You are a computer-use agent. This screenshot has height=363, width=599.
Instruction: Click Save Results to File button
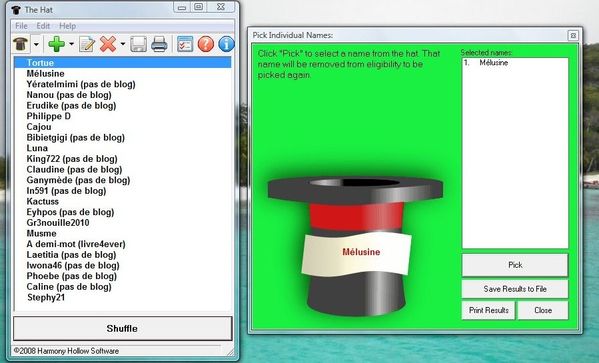[515, 289]
